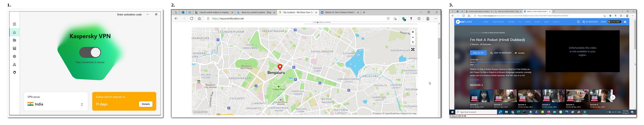This screenshot has width=644, height=125.
Task: Open Episode 5 thumbnail
Action: 577,96
